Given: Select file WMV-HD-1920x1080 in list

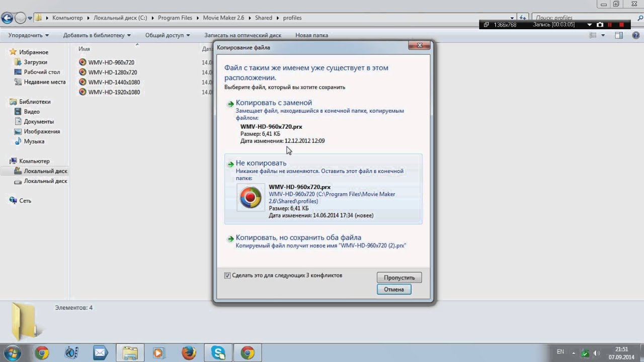Looking at the screenshot, I should point(114,92).
